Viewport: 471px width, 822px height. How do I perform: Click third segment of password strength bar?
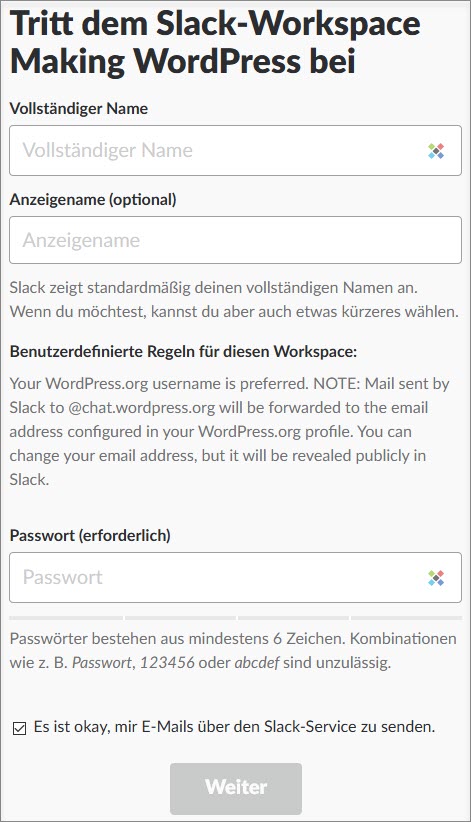(x=293, y=618)
